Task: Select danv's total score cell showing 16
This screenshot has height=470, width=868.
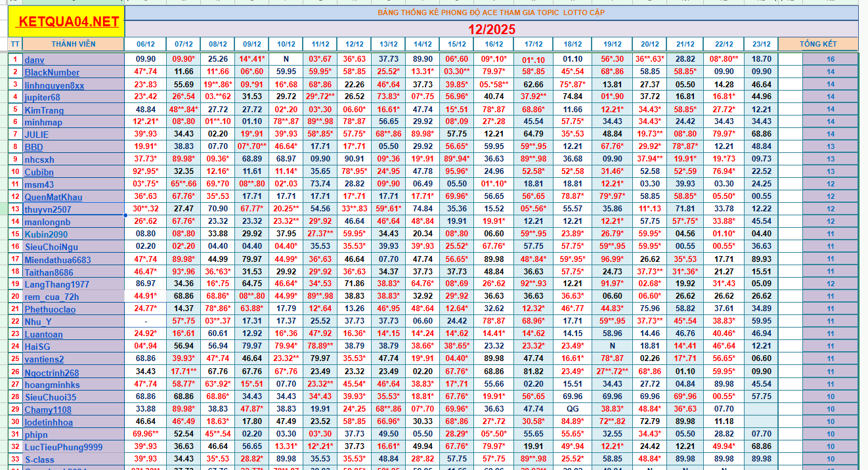Action: point(830,59)
